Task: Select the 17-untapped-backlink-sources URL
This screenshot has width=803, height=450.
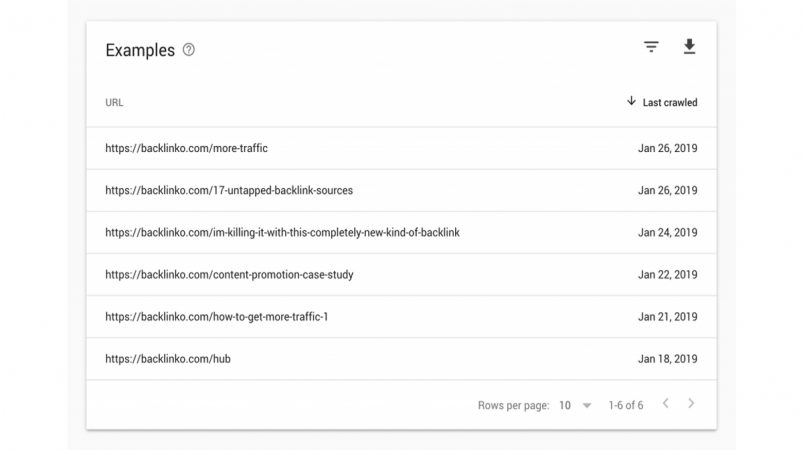Action: click(229, 190)
